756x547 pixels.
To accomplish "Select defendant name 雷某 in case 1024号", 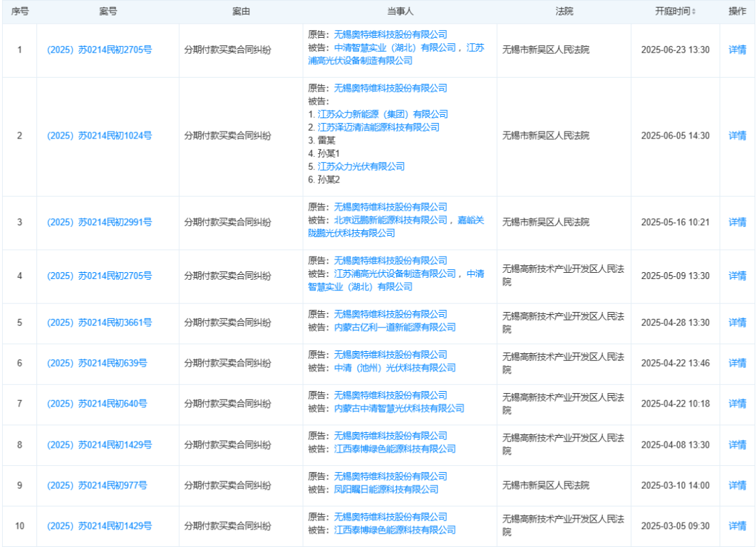I will tap(326, 140).
